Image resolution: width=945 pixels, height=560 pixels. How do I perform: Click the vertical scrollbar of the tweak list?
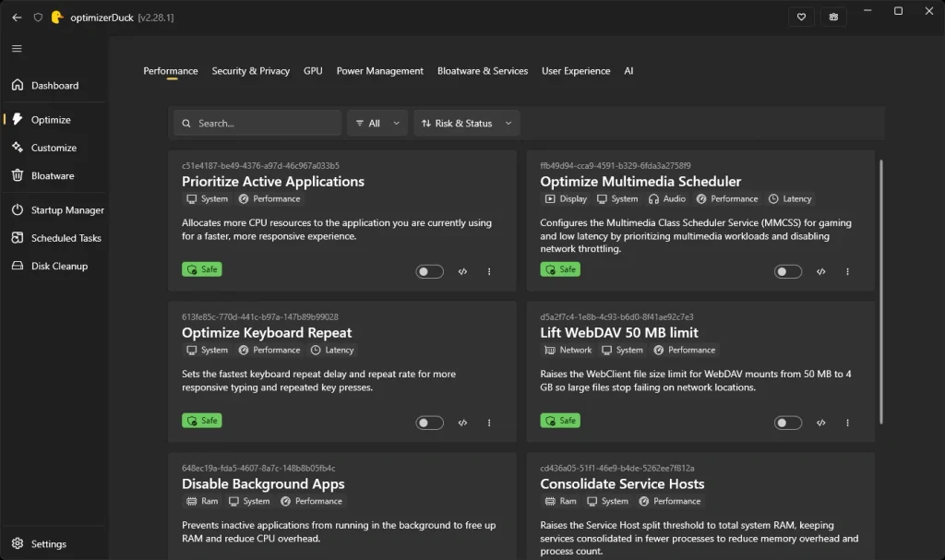pyautogui.click(x=881, y=292)
